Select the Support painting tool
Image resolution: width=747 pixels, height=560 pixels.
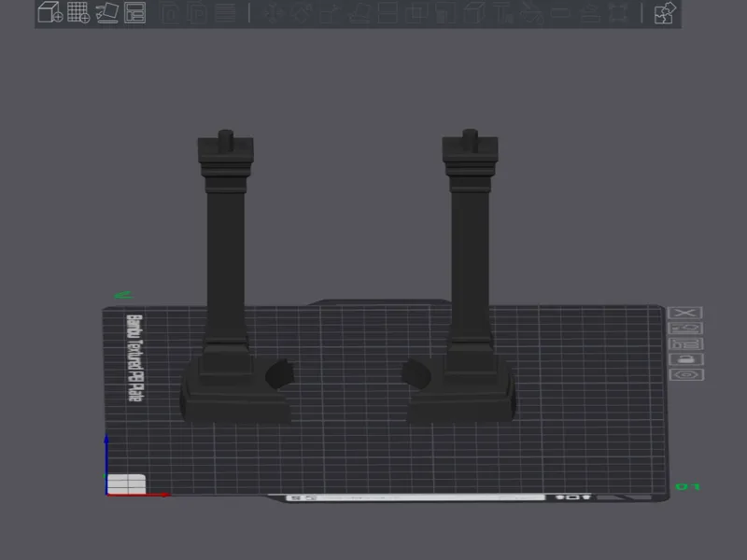(445, 13)
